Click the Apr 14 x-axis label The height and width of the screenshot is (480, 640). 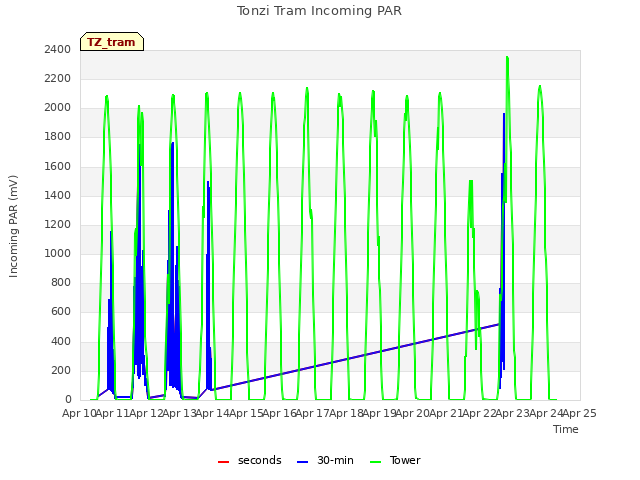point(212,414)
